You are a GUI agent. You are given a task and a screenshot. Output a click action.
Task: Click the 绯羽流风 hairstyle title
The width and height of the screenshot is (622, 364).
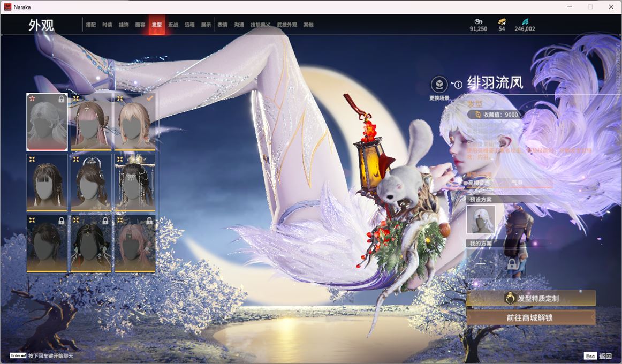pos(495,82)
